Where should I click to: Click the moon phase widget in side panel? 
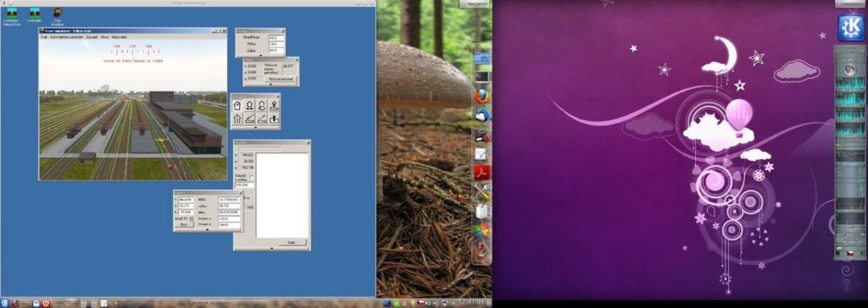[x=849, y=70]
